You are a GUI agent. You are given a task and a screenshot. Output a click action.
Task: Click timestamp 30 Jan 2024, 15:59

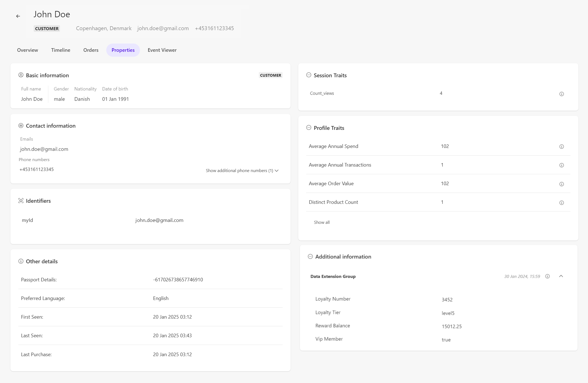(x=522, y=276)
